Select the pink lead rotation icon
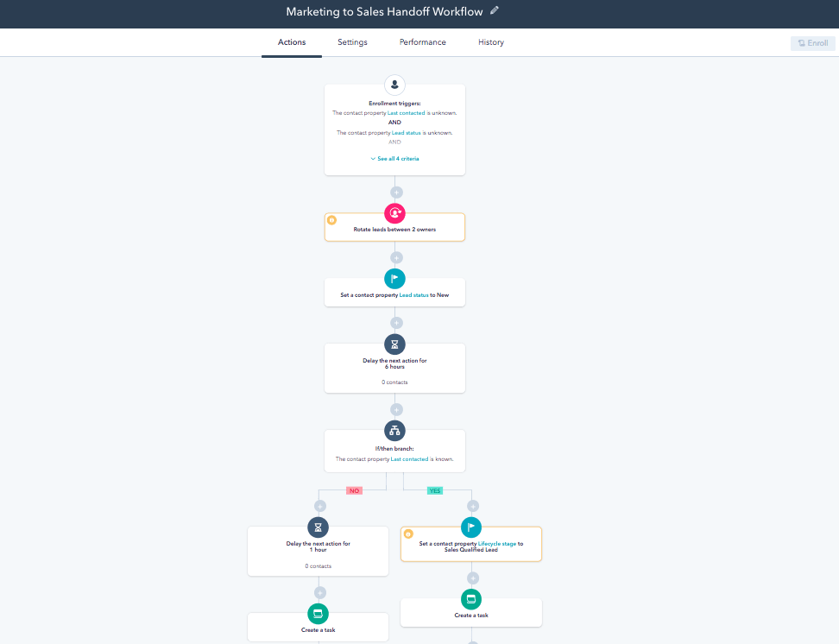 tap(394, 212)
